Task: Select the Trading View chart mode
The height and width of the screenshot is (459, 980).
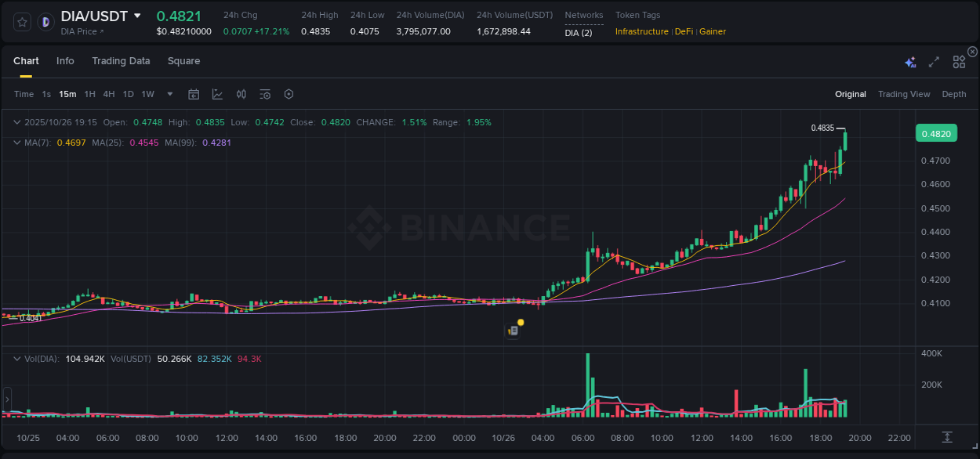Action: (x=904, y=94)
